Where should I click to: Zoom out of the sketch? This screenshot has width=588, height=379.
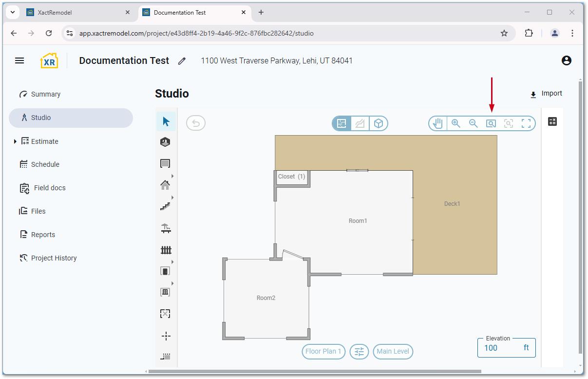[474, 123]
